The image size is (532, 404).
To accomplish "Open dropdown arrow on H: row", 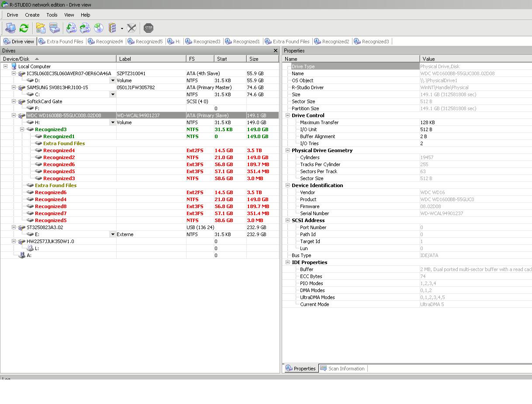I will coord(113,122).
